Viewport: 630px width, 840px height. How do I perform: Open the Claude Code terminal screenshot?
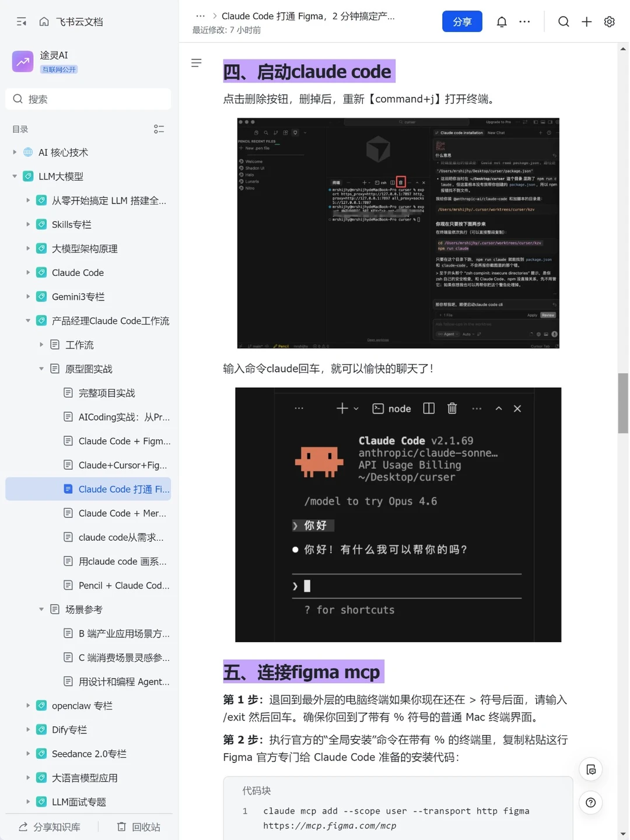pyautogui.click(x=398, y=514)
